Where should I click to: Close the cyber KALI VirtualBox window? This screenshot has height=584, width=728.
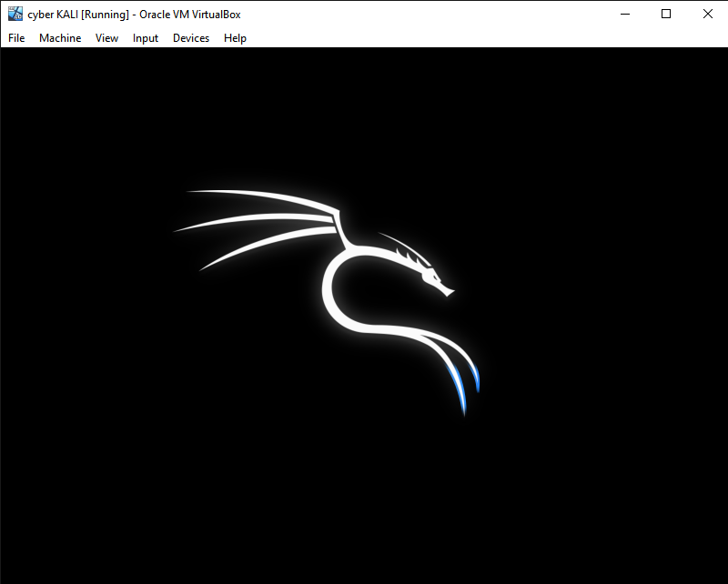pos(707,14)
